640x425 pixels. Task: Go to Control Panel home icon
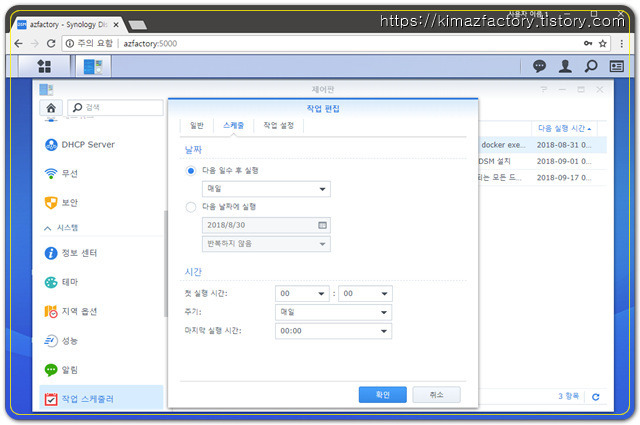tap(51, 108)
